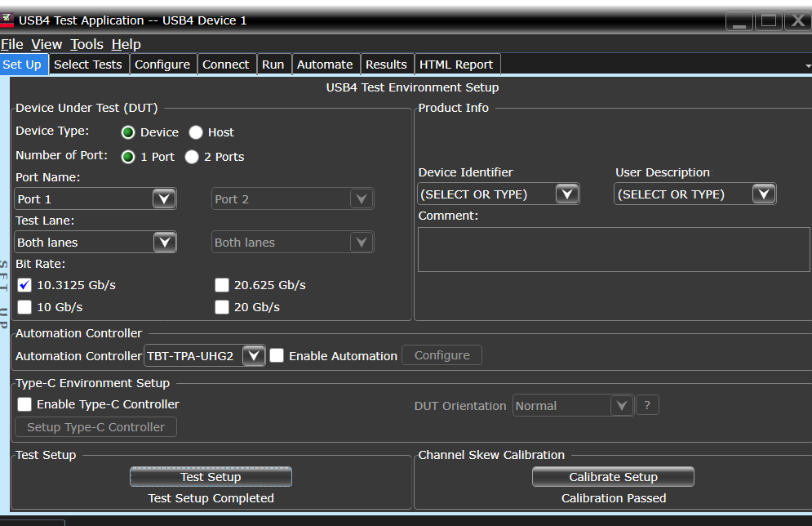Open the File menu
The image size is (812, 526).
12,44
